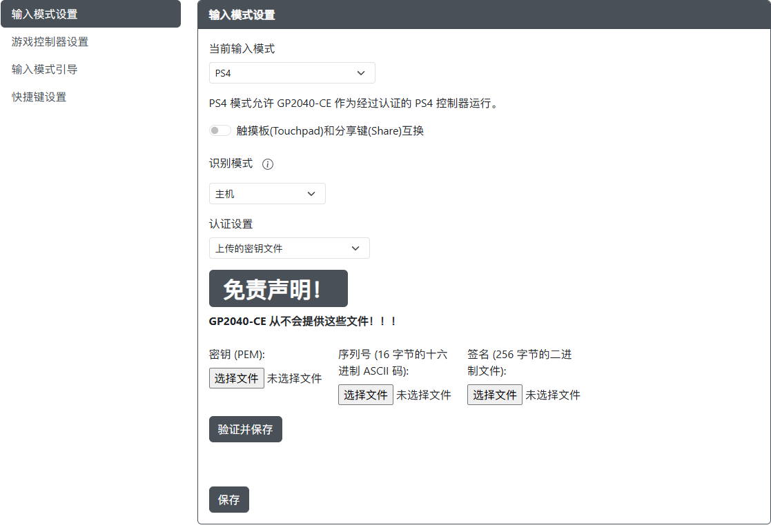The width and height of the screenshot is (771, 532).
Task: Enable the 触摸板(Touchpad)和分享键(Share)互换 toggle
Action: pos(219,130)
